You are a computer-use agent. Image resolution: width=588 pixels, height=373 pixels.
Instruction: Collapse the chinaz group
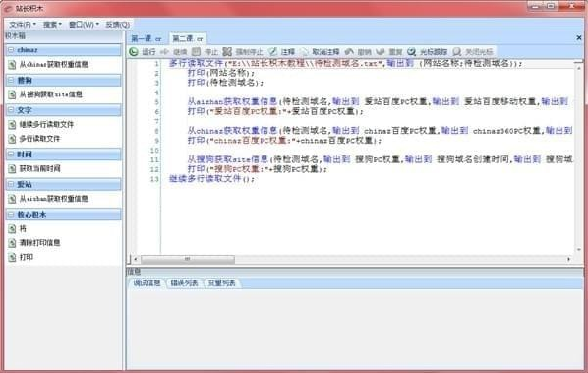11,50
